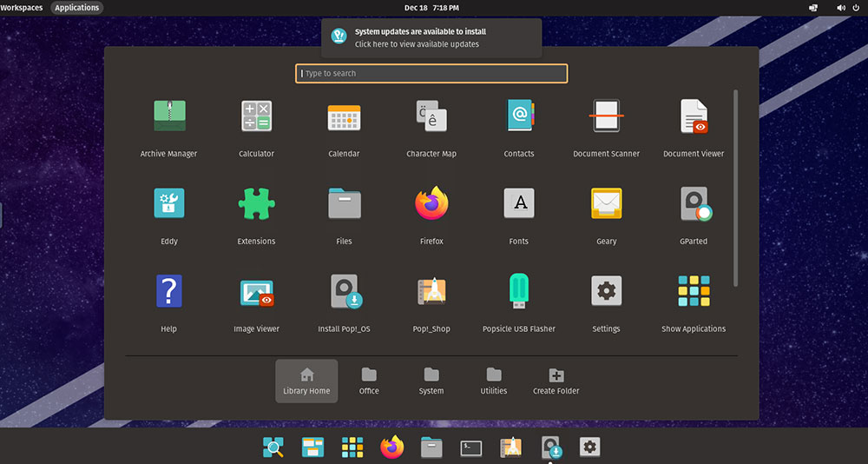Click the volume icon in top bar
The image size is (868, 464).
841,8
